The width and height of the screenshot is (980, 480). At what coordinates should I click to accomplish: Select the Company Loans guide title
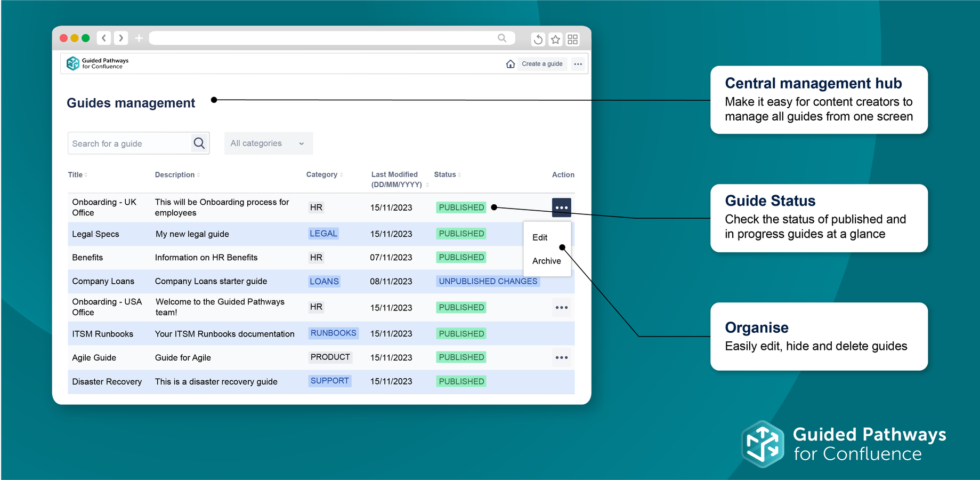tap(103, 281)
